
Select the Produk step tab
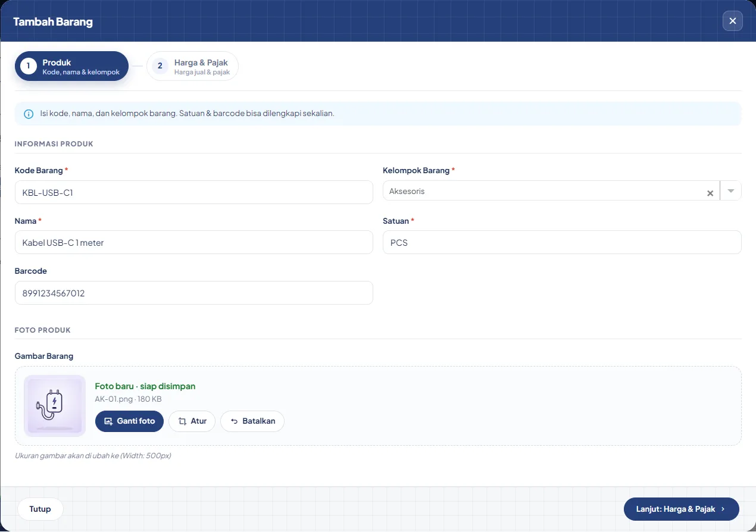[71, 66]
